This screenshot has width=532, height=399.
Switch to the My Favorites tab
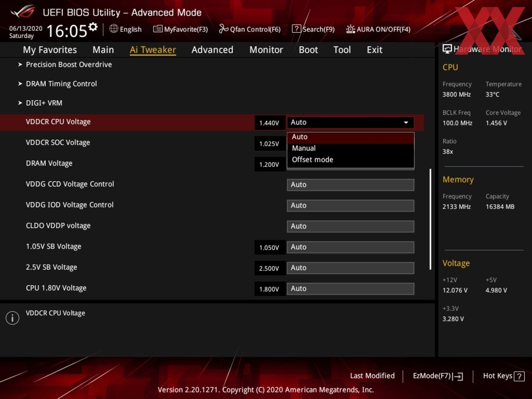point(50,50)
